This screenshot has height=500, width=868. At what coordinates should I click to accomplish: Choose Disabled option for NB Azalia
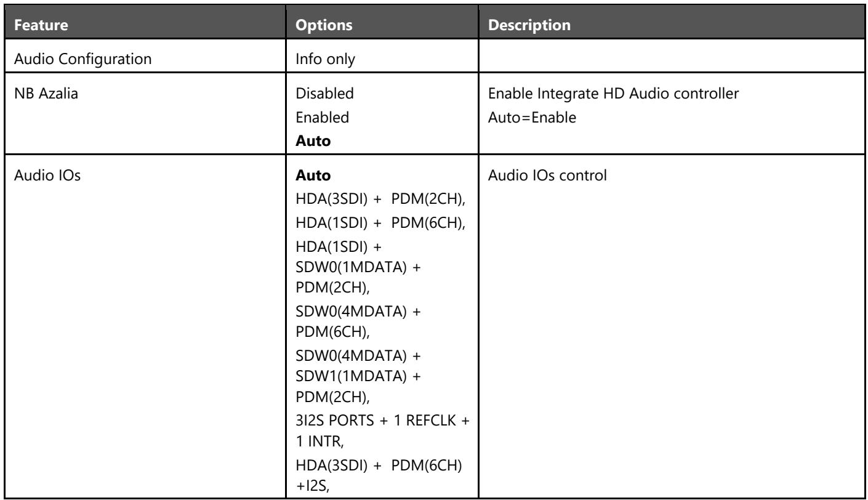tap(316, 94)
